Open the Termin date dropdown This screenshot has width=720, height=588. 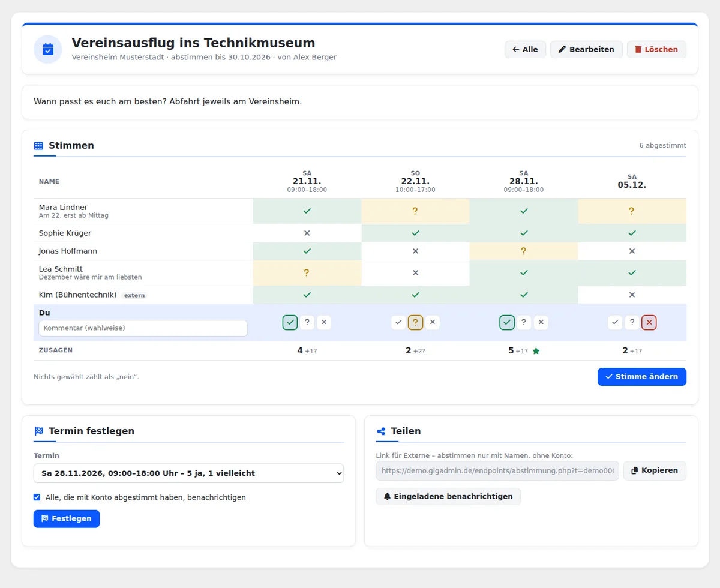click(188, 473)
